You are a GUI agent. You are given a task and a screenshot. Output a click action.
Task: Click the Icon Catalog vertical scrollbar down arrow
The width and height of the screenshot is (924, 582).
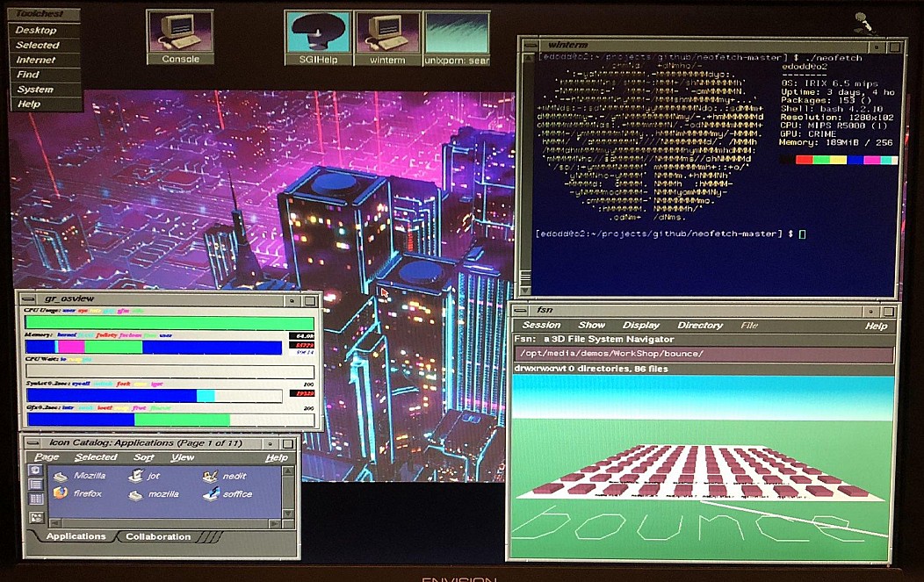tap(288, 514)
